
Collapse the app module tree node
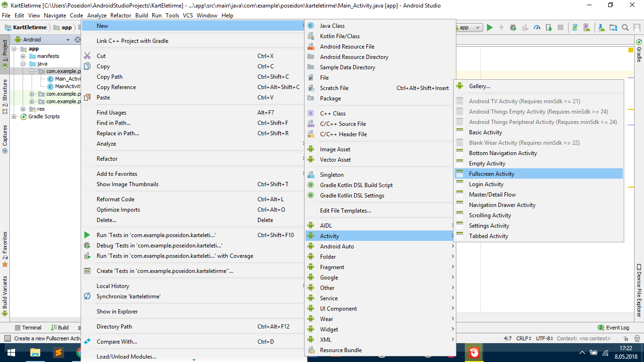[x=14, y=49]
